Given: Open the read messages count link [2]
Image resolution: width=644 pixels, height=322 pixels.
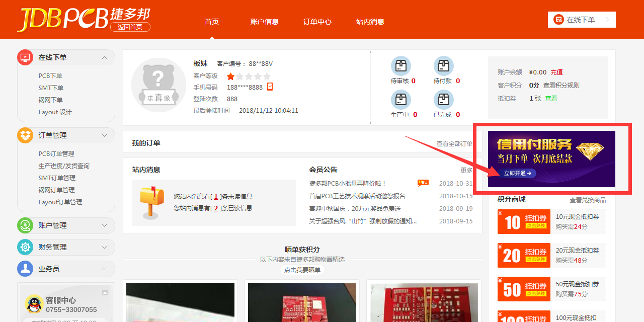Looking at the screenshot, I should click(216, 208).
